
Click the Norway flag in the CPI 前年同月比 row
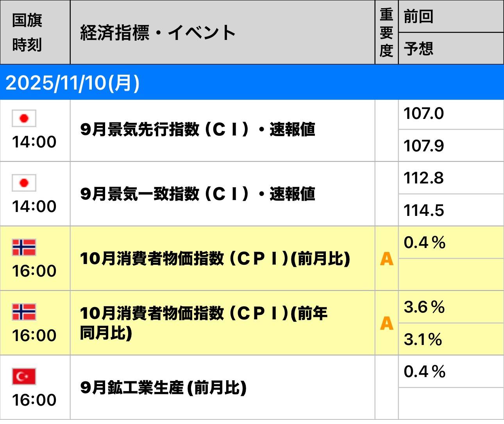point(24,312)
